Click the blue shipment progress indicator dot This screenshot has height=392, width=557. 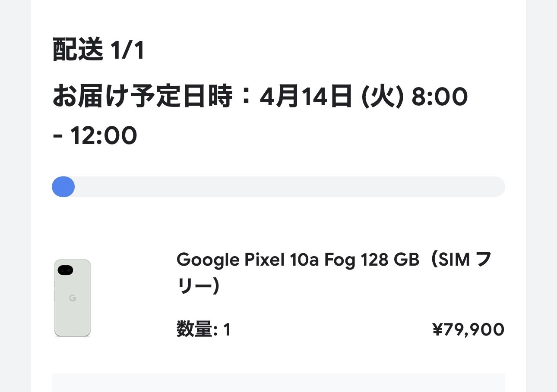click(63, 187)
